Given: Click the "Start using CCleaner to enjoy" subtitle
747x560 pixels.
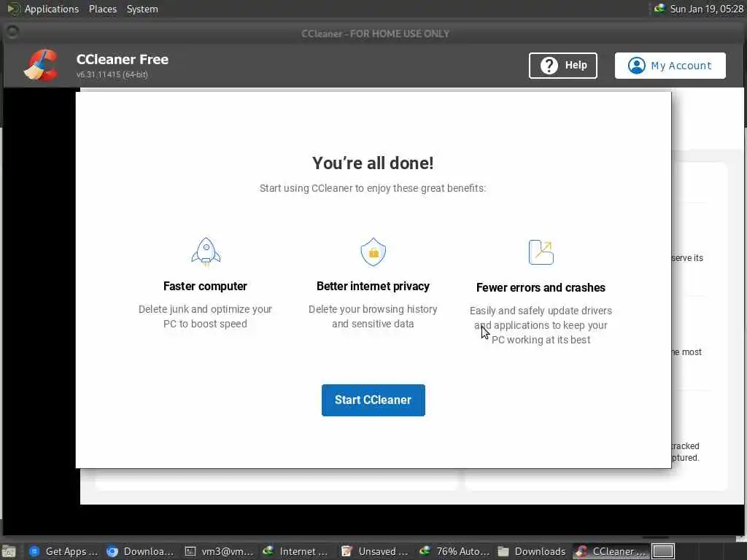Looking at the screenshot, I should point(373,188).
